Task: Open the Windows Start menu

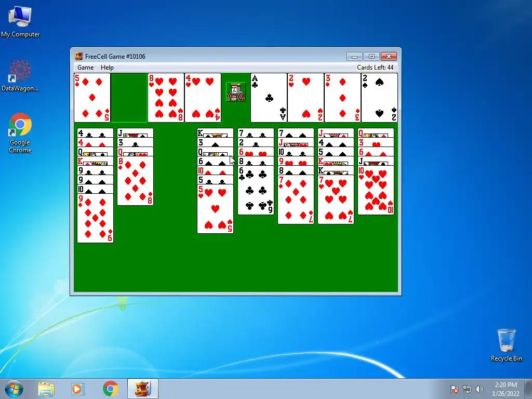Action: tap(14, 389)
